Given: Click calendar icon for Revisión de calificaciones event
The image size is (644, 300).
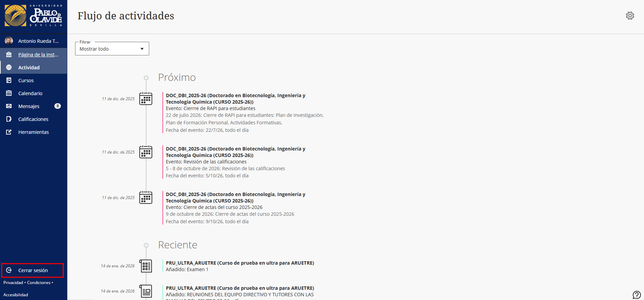Looking at the screenshot, I should [x=146, y=152].
